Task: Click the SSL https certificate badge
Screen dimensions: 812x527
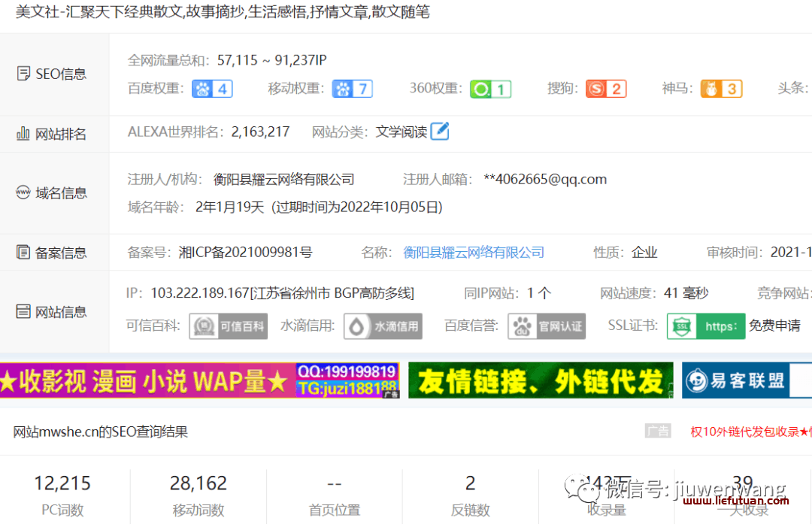Action: 706,326
